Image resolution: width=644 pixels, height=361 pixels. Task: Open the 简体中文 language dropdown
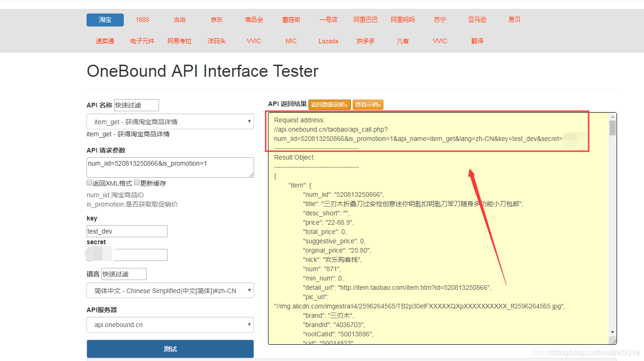coord(170,291)
